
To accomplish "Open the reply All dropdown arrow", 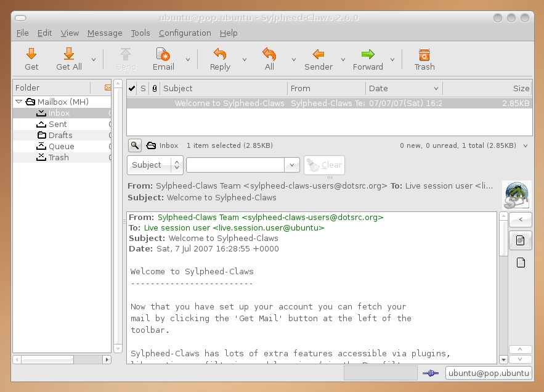I will [293, 59].
